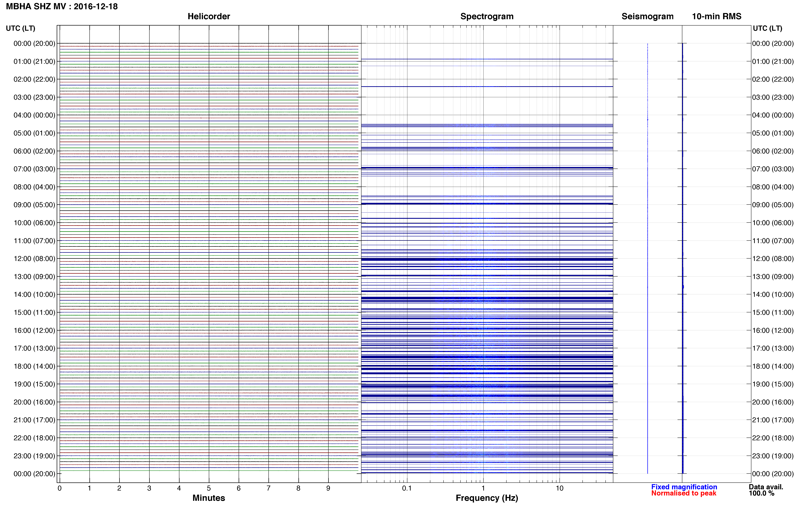The image size is (812, 508).
Task: Click left axis label 21:00 (17:00)
Action: tap(34, 420)
